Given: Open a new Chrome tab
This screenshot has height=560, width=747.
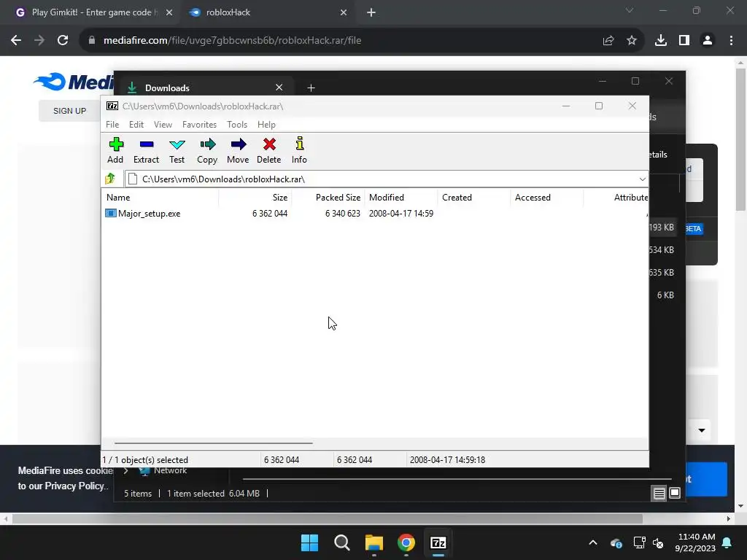Looking at the screenshot, I should 371,12.
